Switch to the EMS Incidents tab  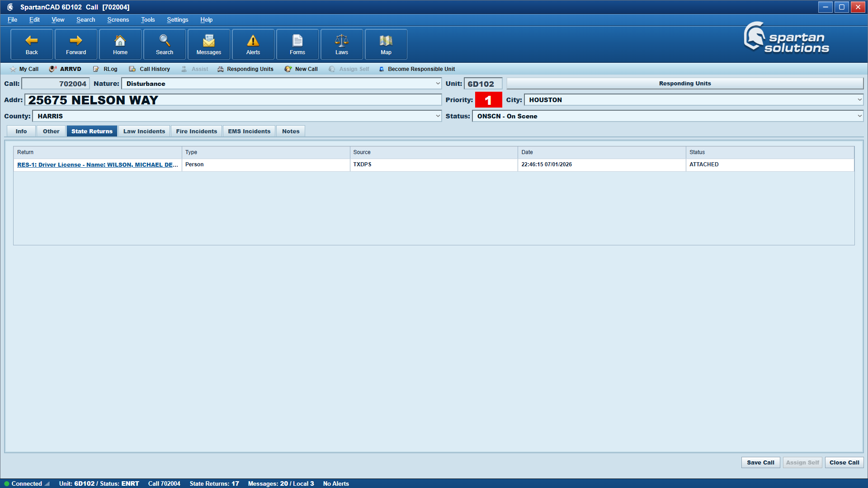tap(249, 131)
